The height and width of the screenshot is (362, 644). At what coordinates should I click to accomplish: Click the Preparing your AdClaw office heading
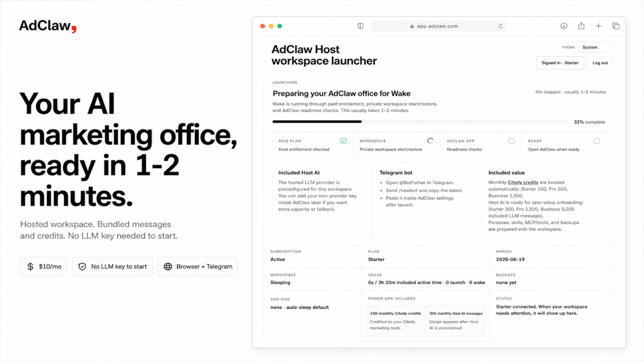pyautogui.click(x=341, y=94)
